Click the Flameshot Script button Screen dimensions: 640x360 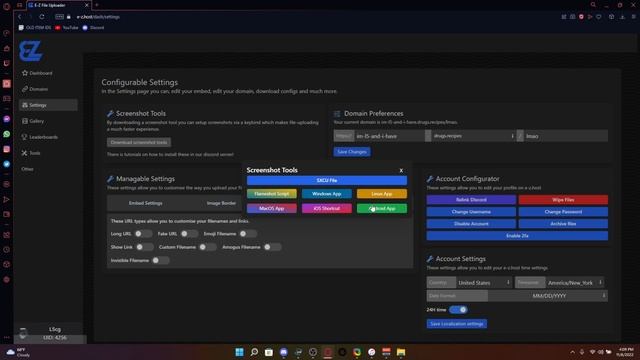point(272,194)
